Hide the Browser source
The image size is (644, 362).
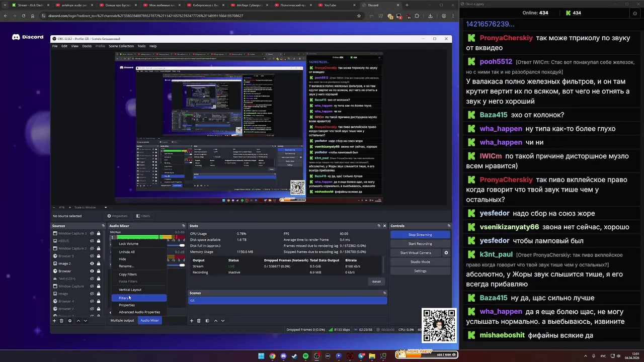click(x=92, y=271)
